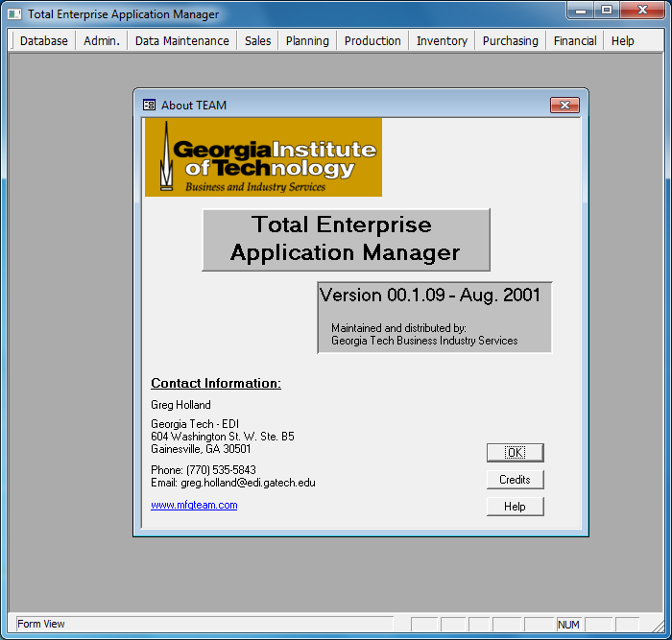Open the Production menu

[x=372, y=40]
